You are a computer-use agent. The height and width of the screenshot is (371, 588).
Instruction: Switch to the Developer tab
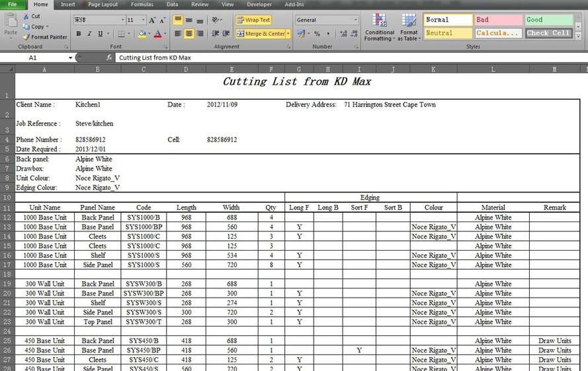tap(259, 5)
